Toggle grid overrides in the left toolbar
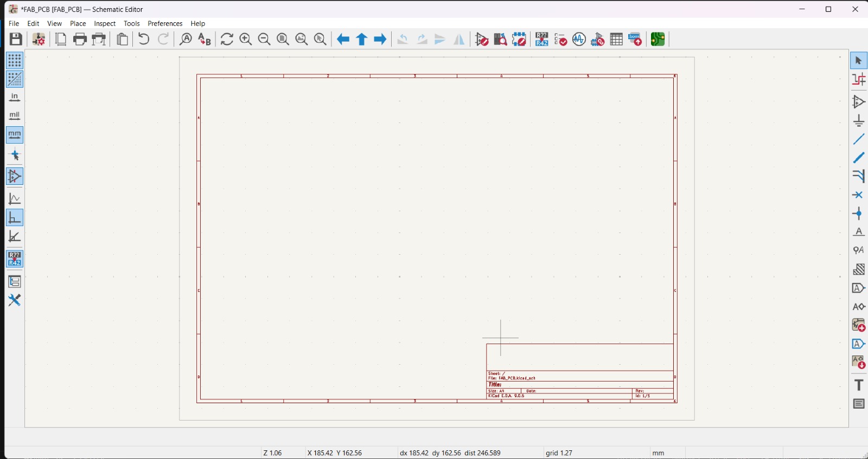Image resolution: width=868 pixels, height=459 pixels. coord(15,79)
